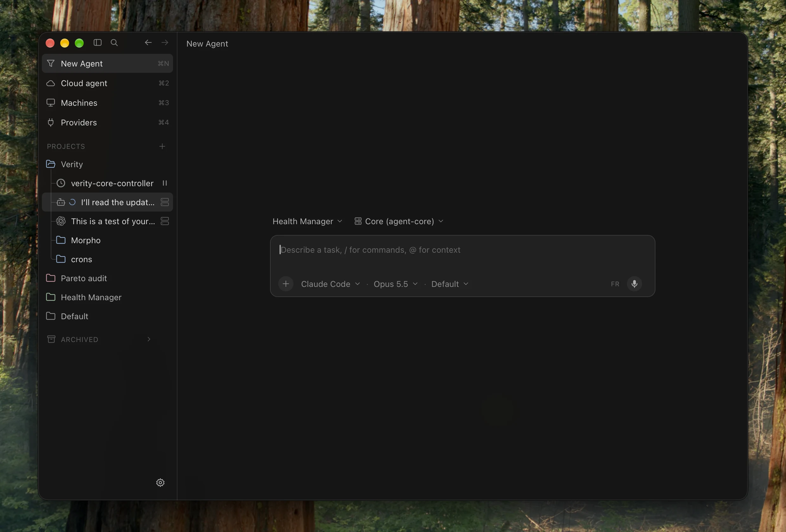The image size is (786, 532).
Task: Open the Default mode dropdown
Action: pyautogui.click(x=450, y=284)
